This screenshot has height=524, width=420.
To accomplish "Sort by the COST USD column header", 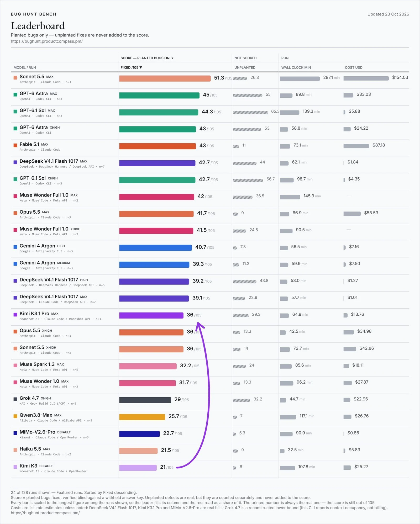I will coord(353,67).
